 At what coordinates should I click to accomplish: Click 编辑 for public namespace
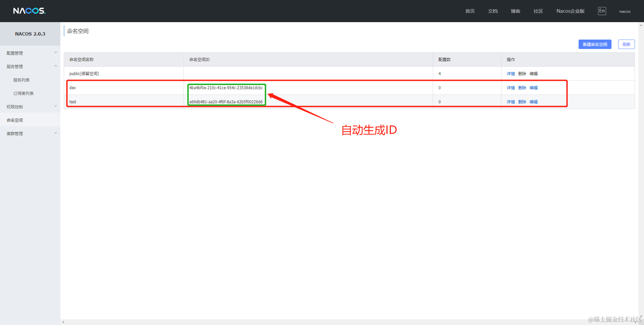tap(533, 73)
